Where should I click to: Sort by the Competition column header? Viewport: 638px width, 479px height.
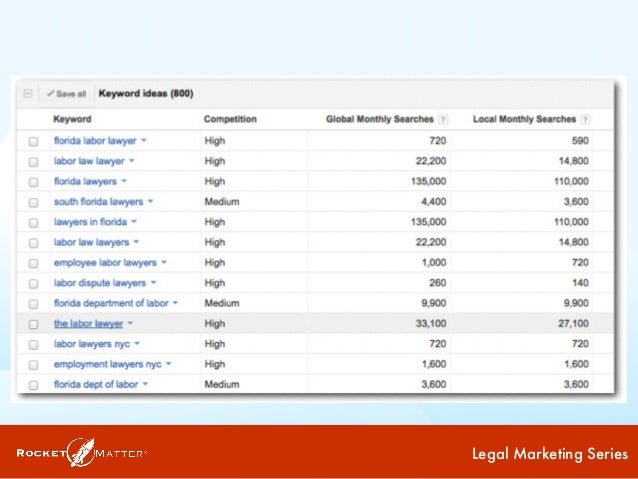(230, 120)
